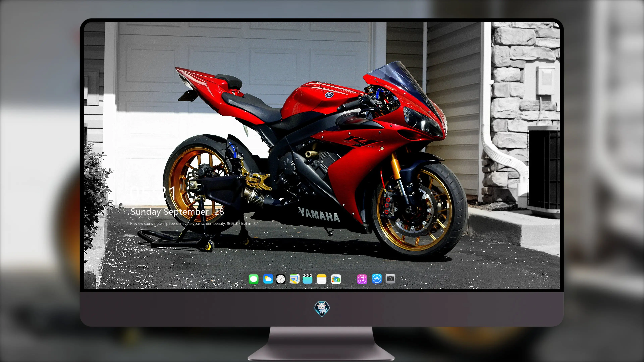The width and height of the screenshot is (644, 362).
Task: Open the pink iTunes Store music icon
Action: tap(362, 279)
